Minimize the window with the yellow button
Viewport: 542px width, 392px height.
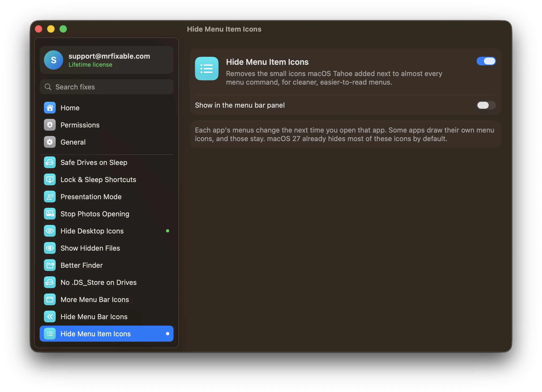click(x=51, y=29)
